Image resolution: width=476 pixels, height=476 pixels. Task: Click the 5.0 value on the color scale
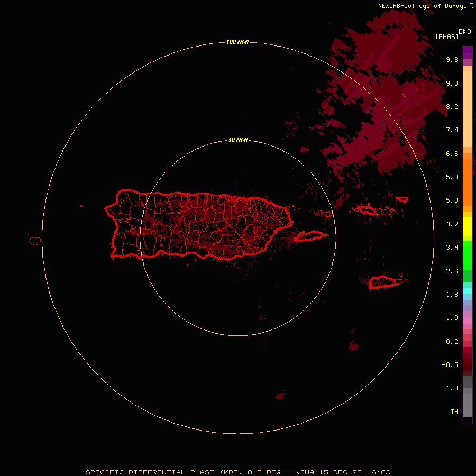tap(452, 200)
